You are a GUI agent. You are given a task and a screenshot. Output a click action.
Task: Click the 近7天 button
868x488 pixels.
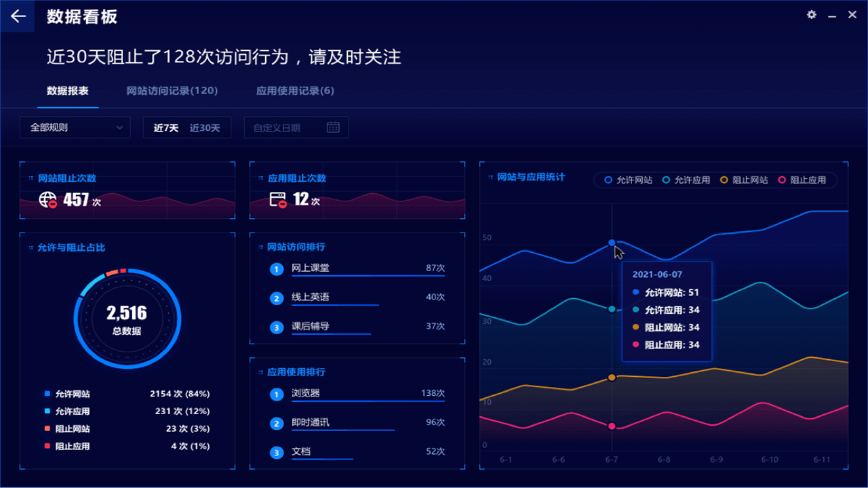coord(165,127)
